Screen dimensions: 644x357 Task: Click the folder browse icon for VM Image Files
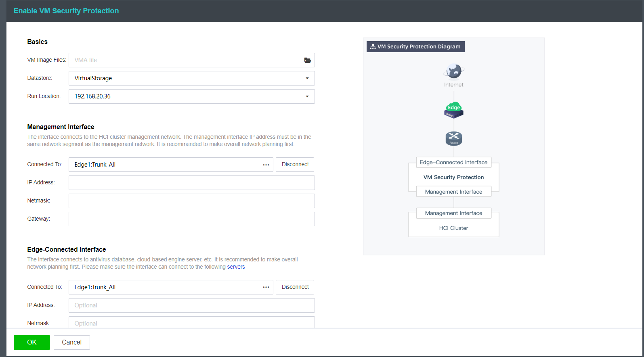(x=307, y=60)
